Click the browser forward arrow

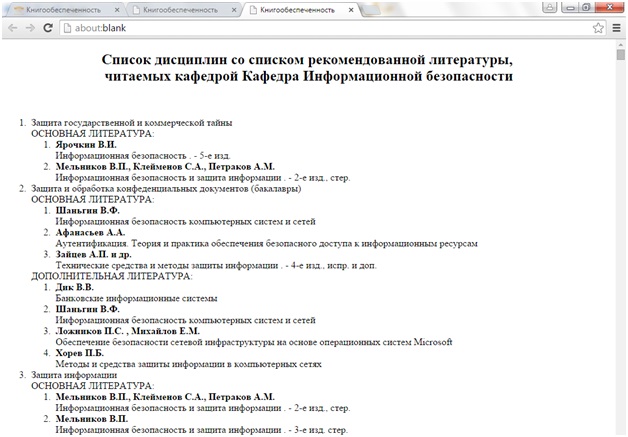30,28
